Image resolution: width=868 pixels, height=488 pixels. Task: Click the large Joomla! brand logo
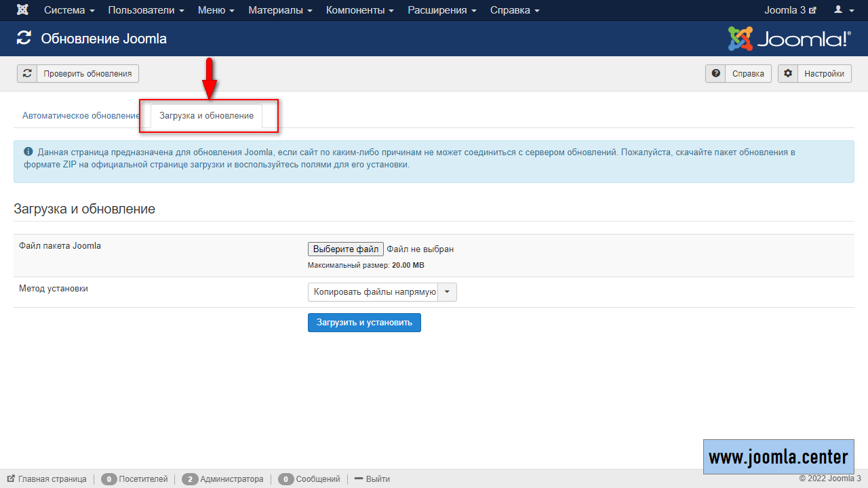pyautogui.click(x=789, y=39)
